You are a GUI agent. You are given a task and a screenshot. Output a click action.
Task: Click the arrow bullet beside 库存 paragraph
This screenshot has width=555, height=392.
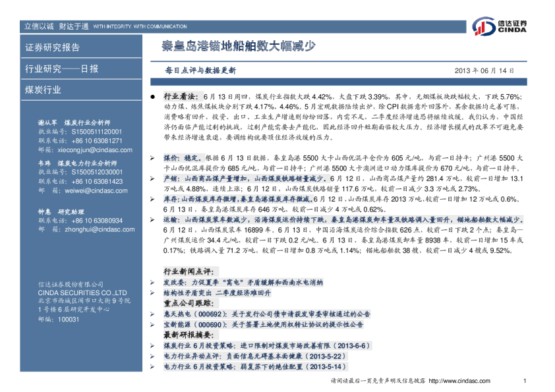(153, 198)
